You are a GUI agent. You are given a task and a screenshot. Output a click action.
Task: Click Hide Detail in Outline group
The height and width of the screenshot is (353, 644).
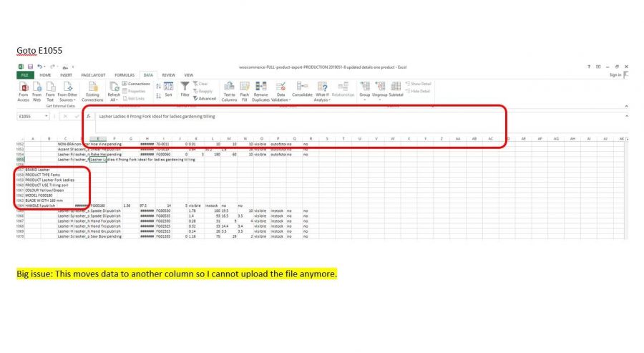coord(418,91)
